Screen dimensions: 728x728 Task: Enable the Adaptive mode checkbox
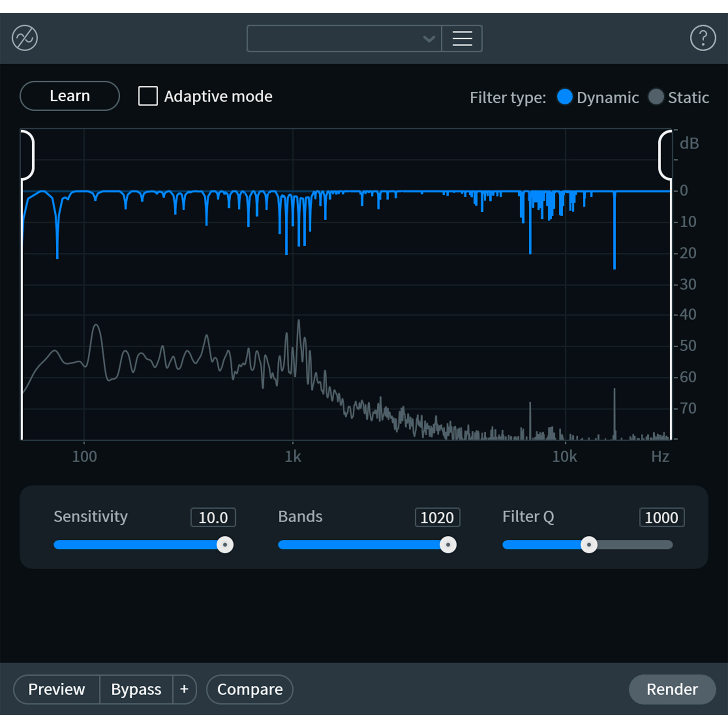148,96
